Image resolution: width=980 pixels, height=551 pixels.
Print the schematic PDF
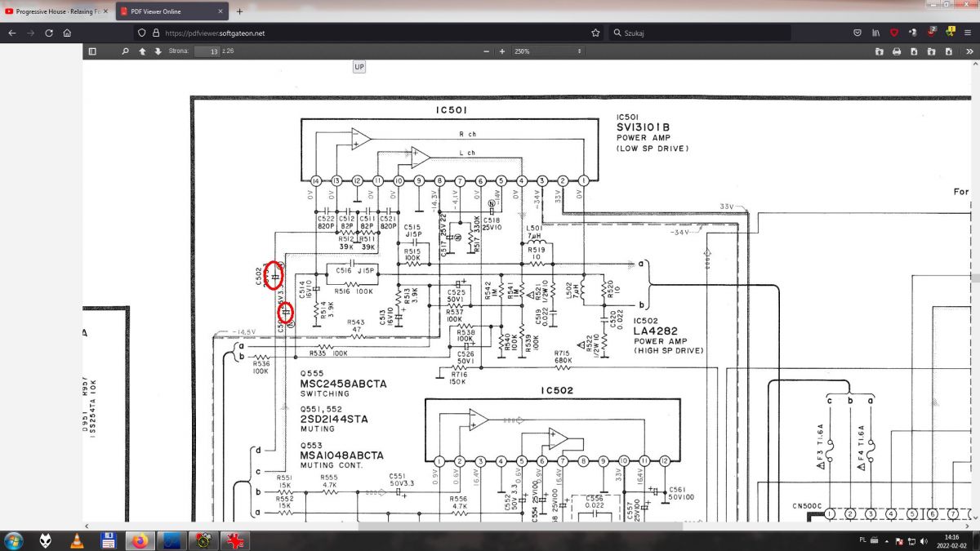[897, 51]
